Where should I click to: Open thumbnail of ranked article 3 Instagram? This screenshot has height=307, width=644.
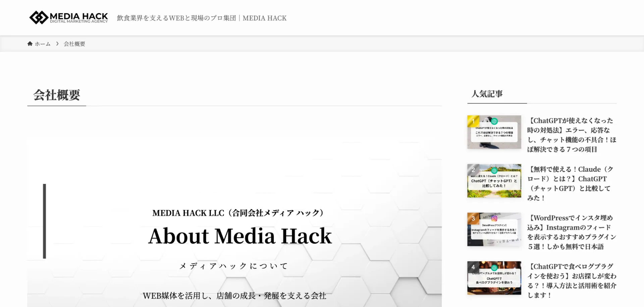[x=494, y=229]
